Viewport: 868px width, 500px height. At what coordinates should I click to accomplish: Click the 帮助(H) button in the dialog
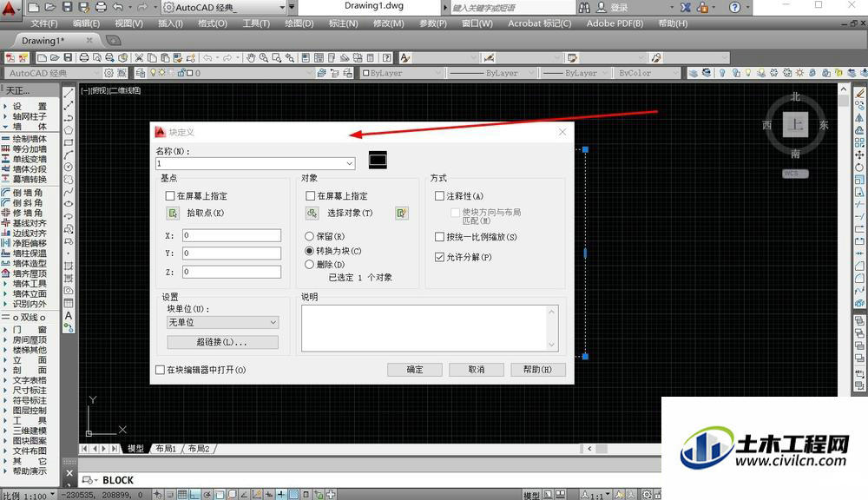[537, 370]
